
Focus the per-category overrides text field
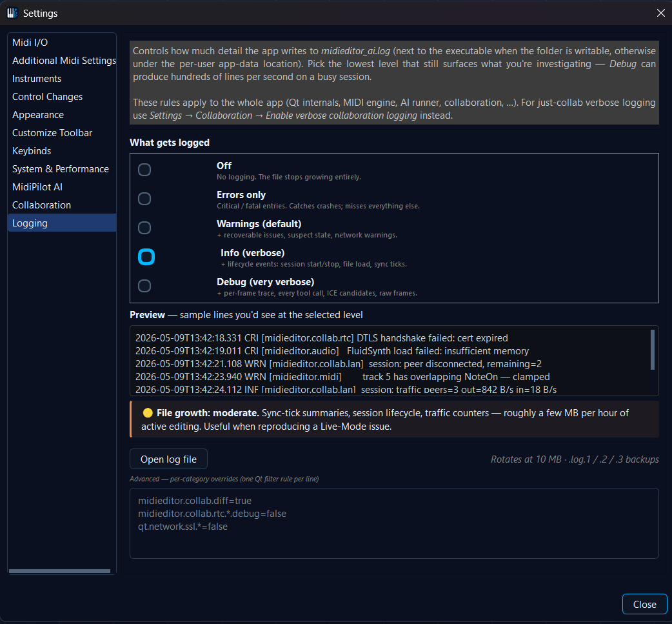[x=394, y=523]
